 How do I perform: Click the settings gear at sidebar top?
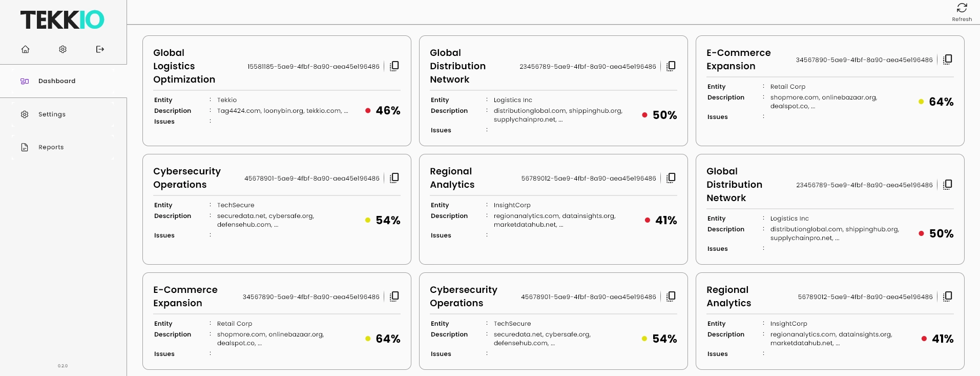tap(62, 49)
